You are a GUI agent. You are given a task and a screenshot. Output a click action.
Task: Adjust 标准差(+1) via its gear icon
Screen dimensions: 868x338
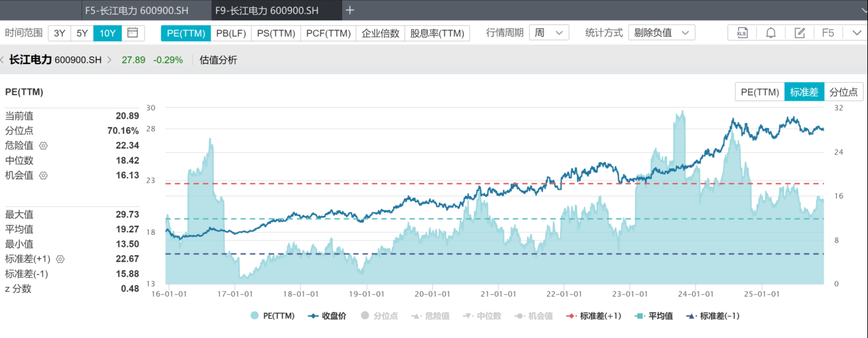61,259
